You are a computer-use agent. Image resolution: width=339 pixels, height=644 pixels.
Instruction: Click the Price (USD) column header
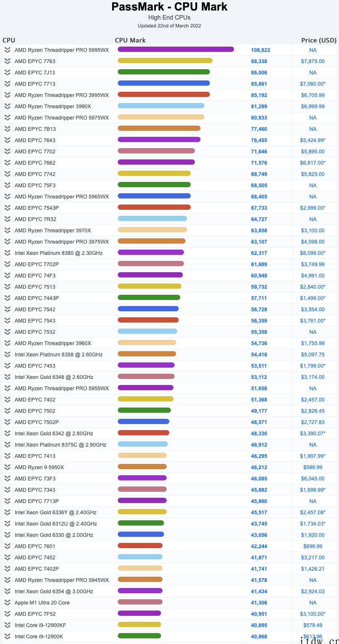(319, 40)
